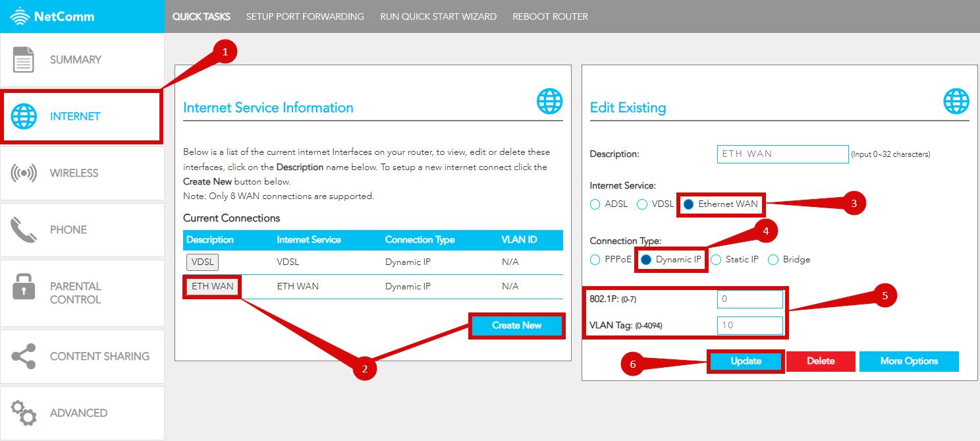The height and width of the screenshot is (441, 980).
Task: Click the Internet Service column header
Action: 309,240
